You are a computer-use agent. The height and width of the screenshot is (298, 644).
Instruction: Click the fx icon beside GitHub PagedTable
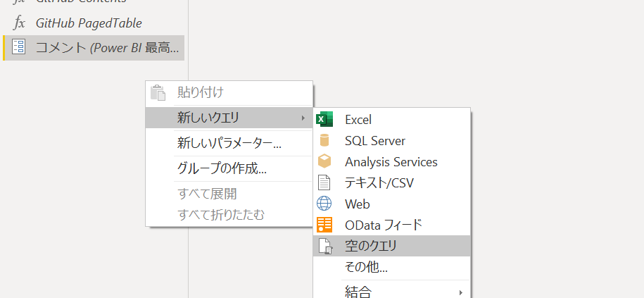coord(19,23)
